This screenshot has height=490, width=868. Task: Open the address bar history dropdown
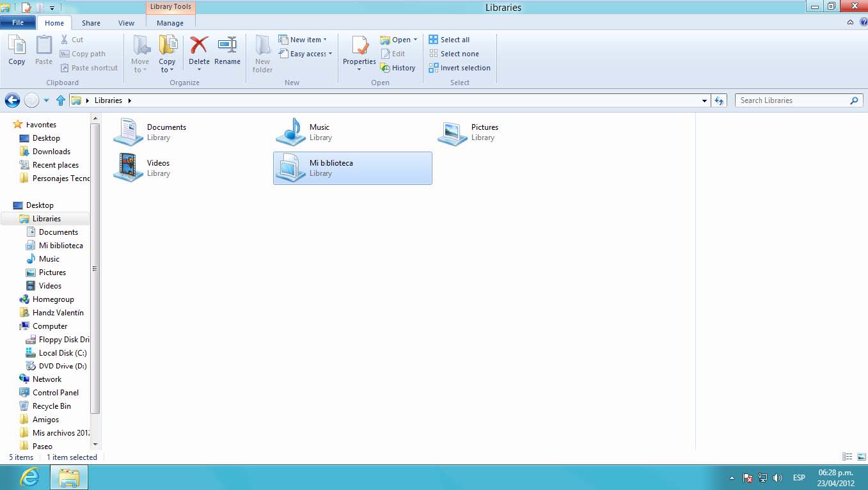pyautogui.click(x=704, y=100)
